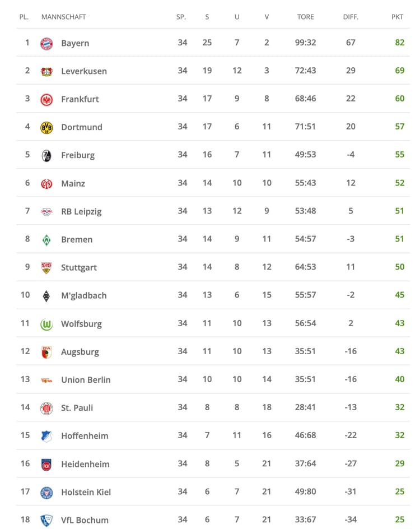Select the Freiburg club crest
This screenshot has width=420, height=529.
coord(46,156)
